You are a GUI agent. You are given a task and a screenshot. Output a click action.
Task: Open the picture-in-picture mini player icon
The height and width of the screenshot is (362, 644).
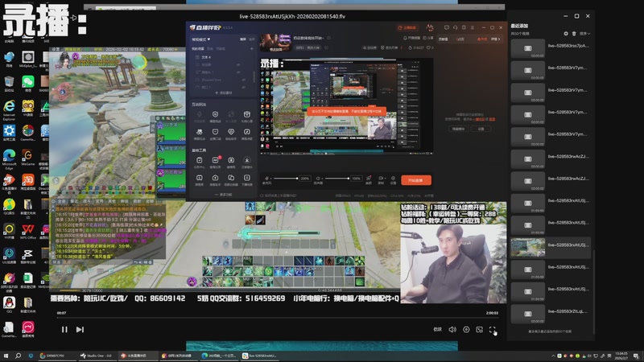pos(479,329)
